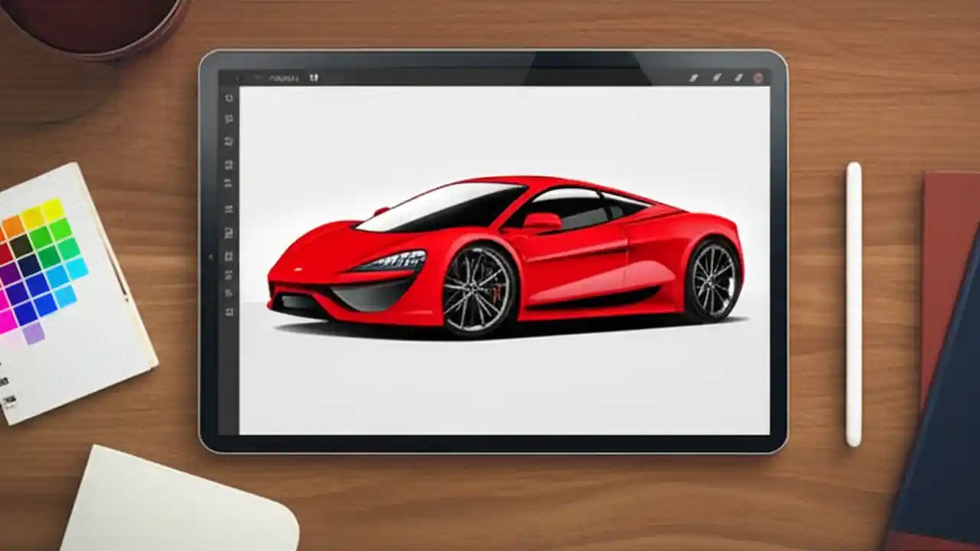Screen dimensions: 980x551
Task: Tap the bottom icon of the left sidebar
Action: click(x=229, y=312)
